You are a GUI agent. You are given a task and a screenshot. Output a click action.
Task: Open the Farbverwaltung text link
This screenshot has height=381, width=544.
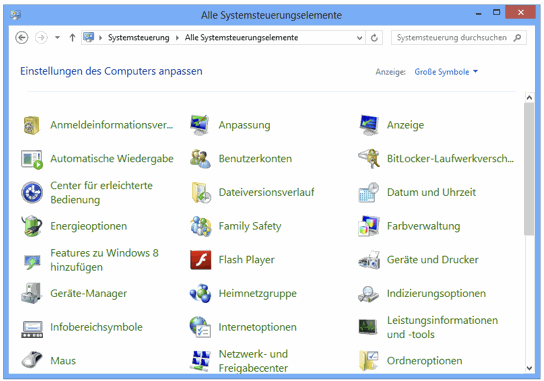click(424, 226)
